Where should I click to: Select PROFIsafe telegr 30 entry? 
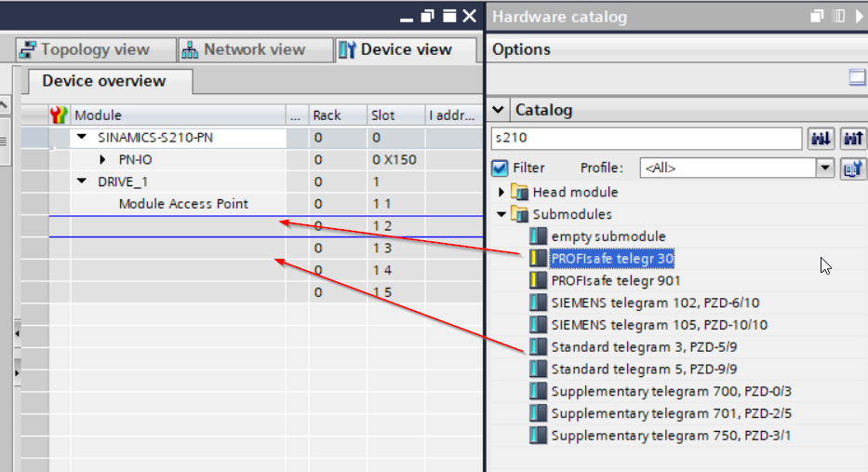612,259
